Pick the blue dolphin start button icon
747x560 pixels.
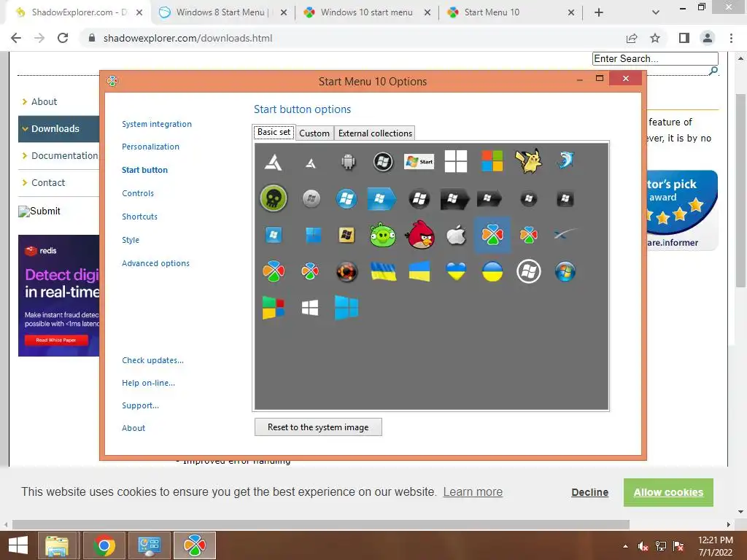[565, 161]
